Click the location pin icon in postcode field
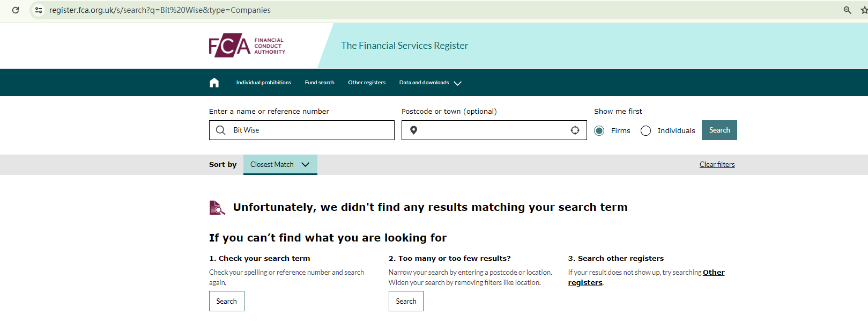The height and width of the screenshot is (329, 868). click(x=413, y=130)
